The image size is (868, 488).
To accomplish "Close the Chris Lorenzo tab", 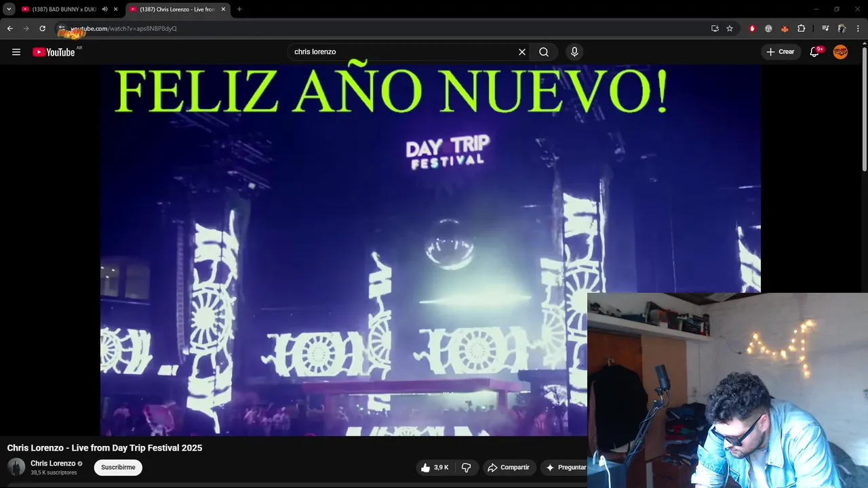I will click(x=223, y=9).
